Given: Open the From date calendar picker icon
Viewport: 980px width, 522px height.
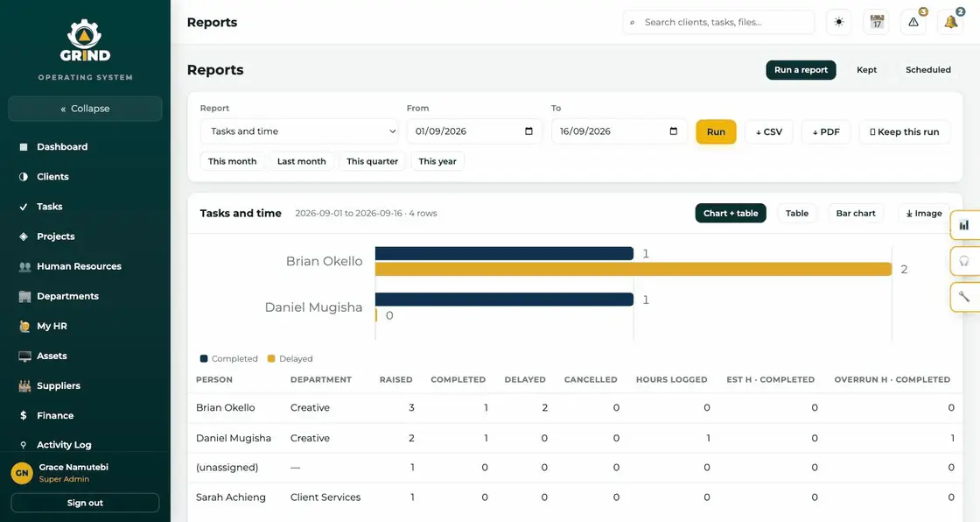Looking at the screenshot, I should coord(528,131).
